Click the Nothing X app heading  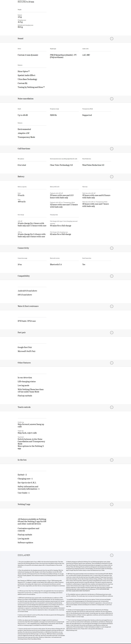[24, 504]
